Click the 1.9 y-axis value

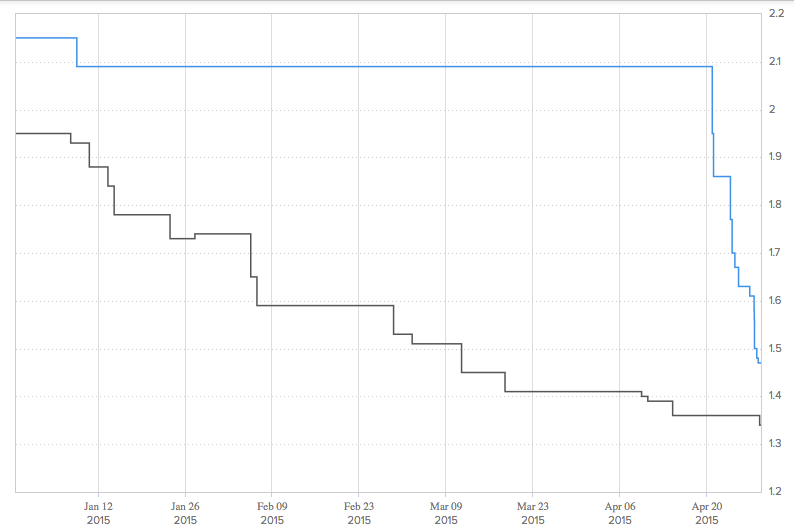pos(775,156)
